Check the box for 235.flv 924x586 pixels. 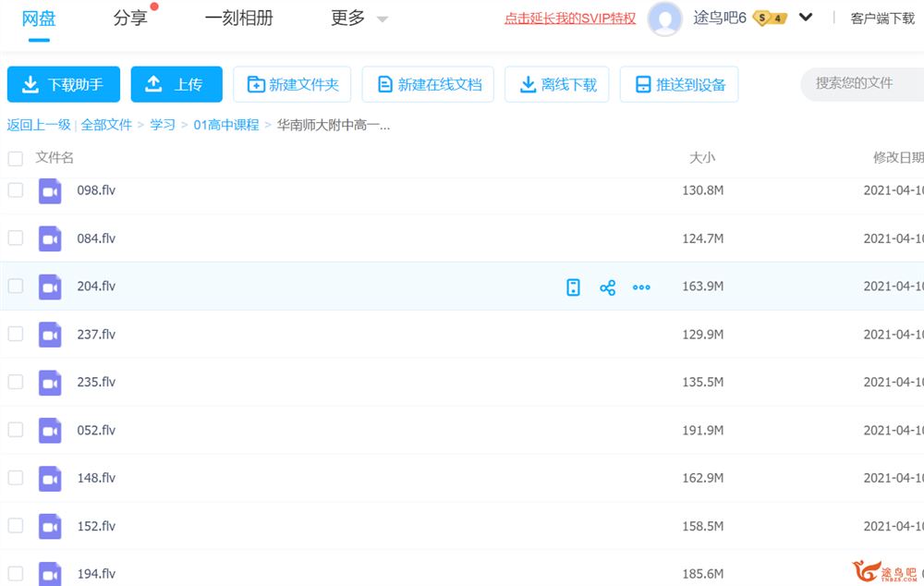pyautogui.click(x=16, y=382)
